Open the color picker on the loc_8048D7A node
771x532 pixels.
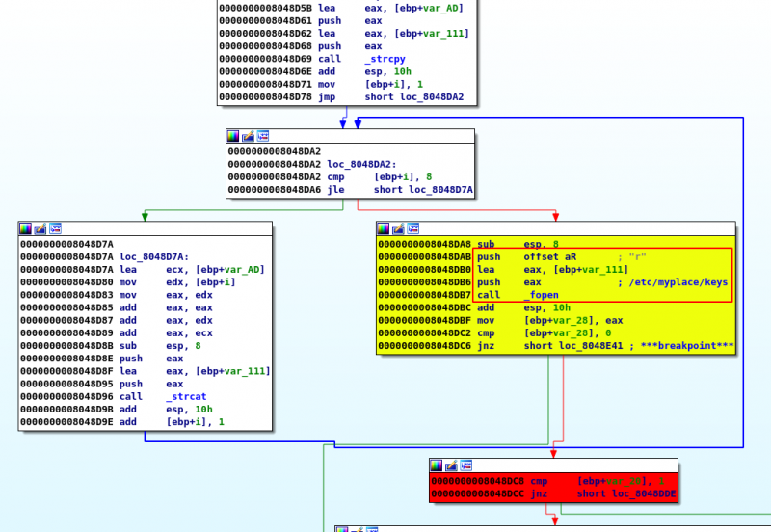pos(25,228)
